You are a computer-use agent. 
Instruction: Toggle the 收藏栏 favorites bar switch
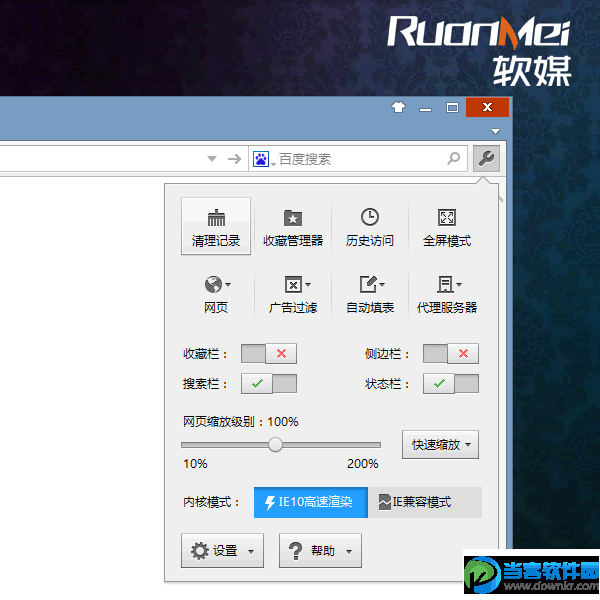pos(269,353)
